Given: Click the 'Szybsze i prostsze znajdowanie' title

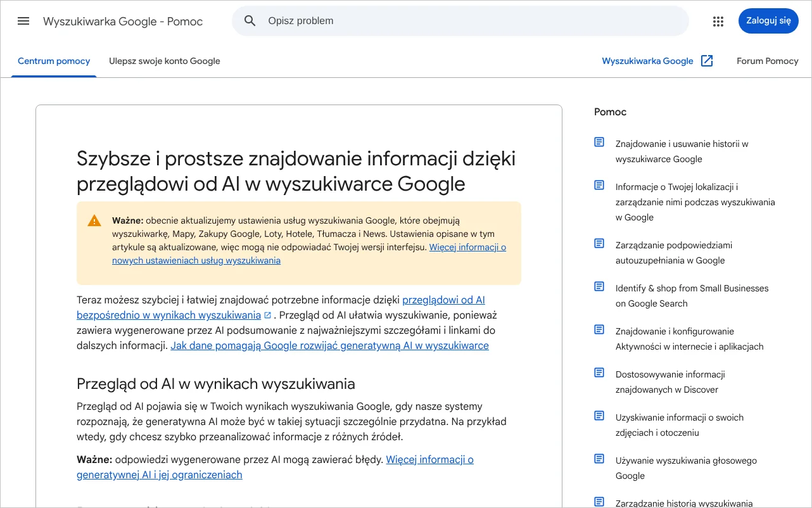Looking at the screenshot, I should 296,171.
